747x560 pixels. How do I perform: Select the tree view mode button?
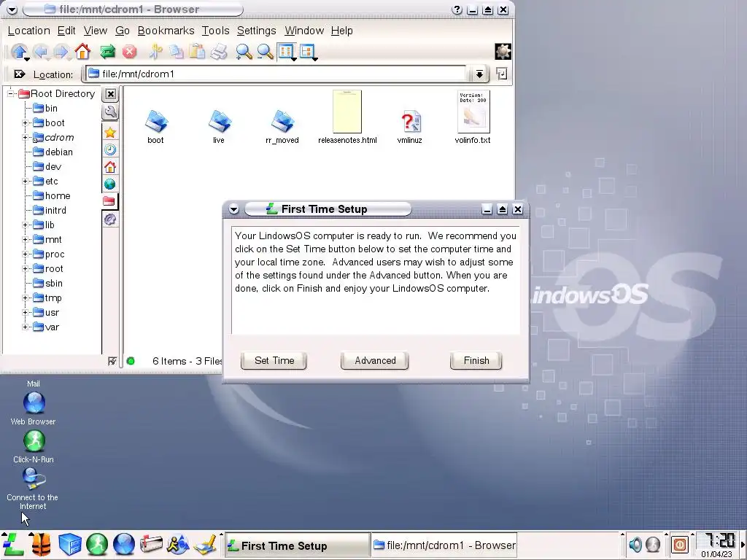coord(308,52)
